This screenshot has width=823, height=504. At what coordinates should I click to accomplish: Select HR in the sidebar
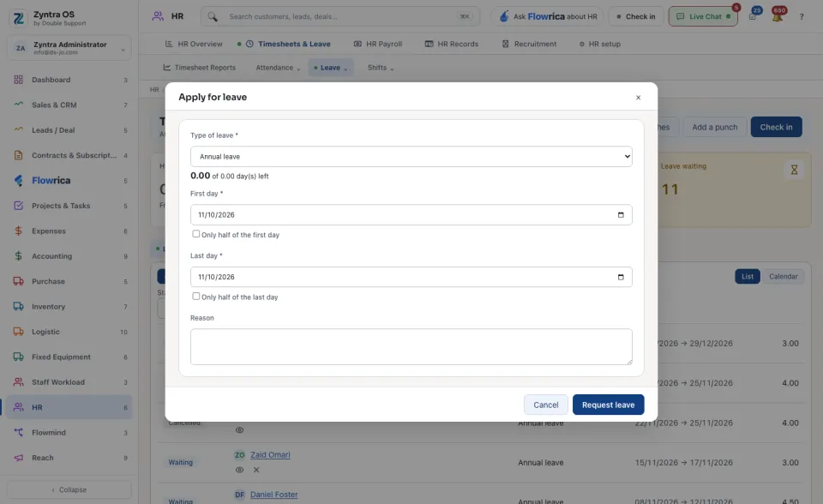pos(69,407)
